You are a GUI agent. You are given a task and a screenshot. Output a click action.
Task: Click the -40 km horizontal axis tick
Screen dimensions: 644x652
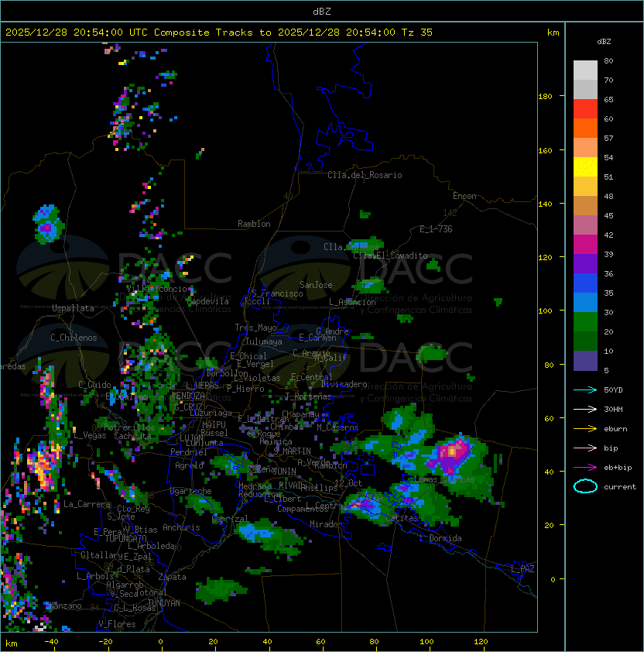(51, 642)
